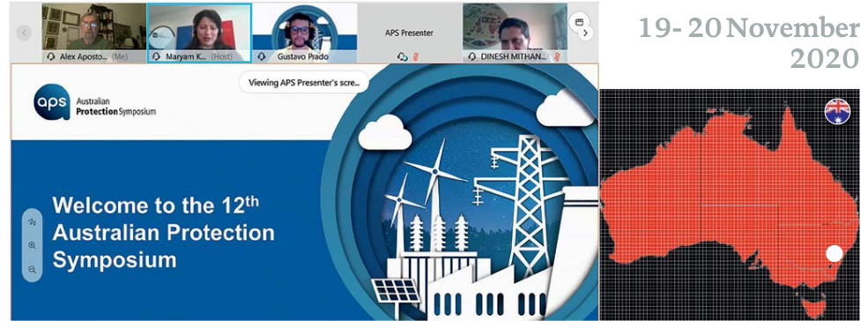Click the Viewing APS Presenter's screen pill

pos(304,83)
